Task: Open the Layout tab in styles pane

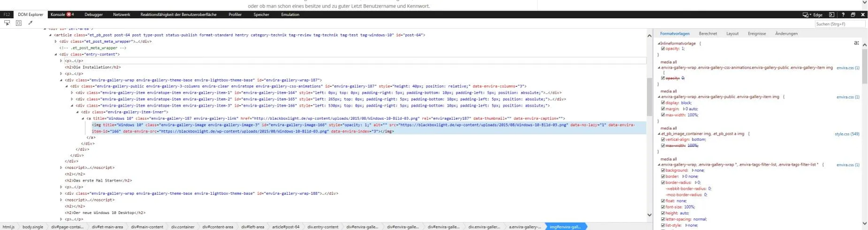Action: 732,33
